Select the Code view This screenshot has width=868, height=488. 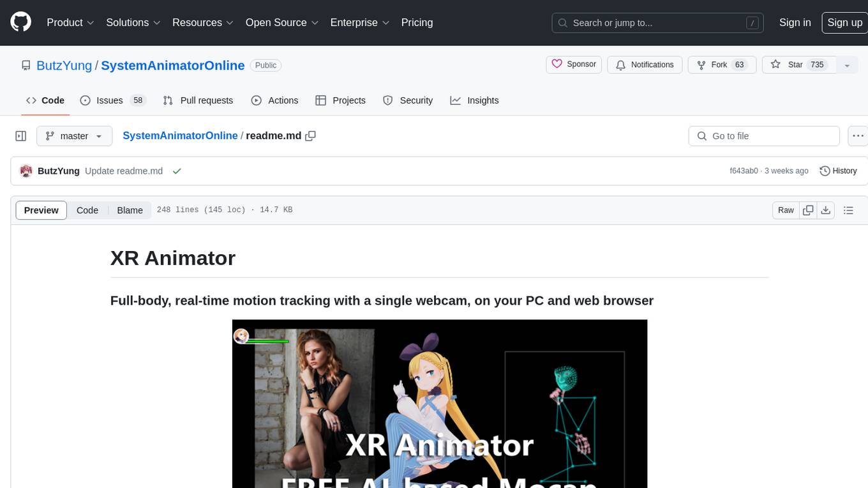[87, 210]
